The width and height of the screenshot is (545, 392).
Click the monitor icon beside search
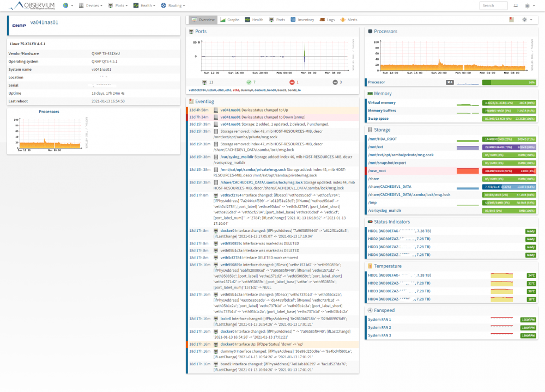click(516, 5)
